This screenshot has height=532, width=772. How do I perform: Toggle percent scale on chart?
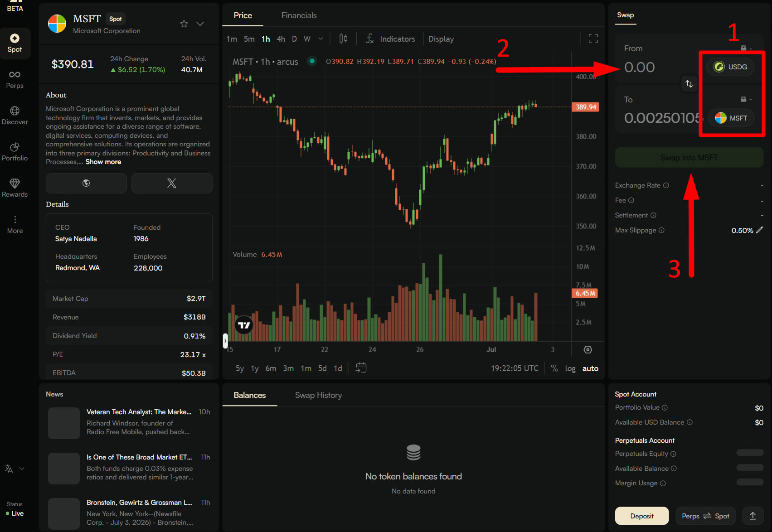tap(554, 368)
